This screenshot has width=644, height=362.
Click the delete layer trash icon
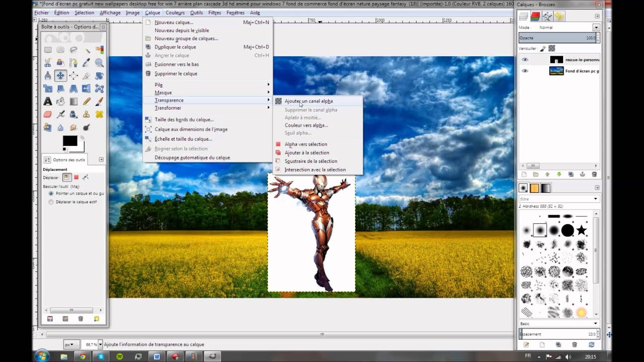point(594,174)
